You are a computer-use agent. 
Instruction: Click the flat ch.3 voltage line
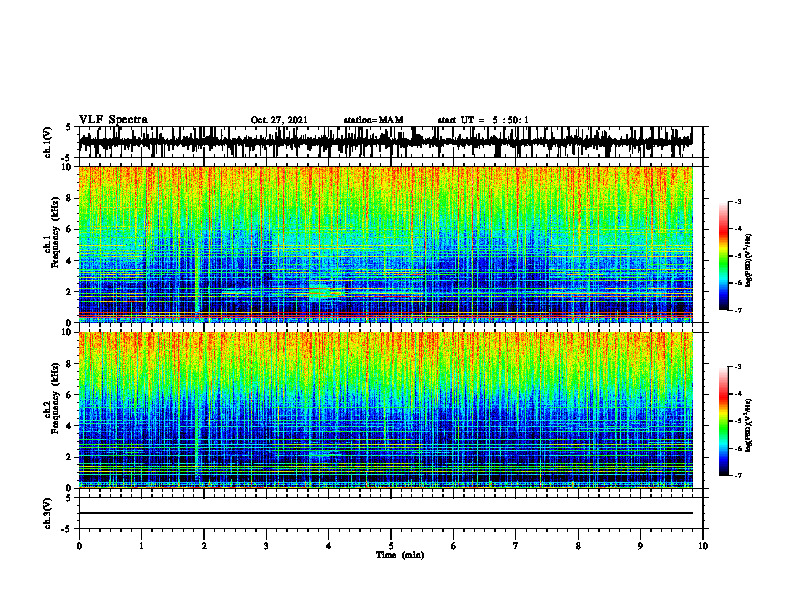[x=385, y=513]
